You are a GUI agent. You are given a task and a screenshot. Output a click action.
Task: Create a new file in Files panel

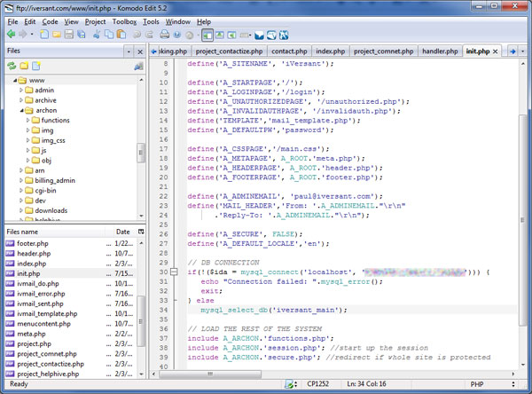tap(36, 66)
